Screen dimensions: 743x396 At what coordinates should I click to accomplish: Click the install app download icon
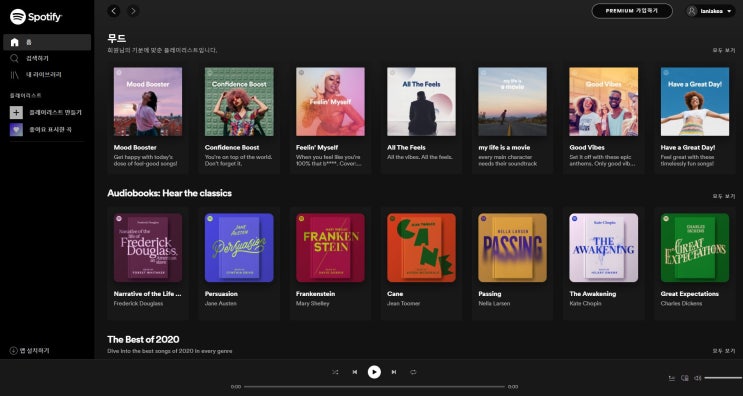pyautogui.click(x=14, y=351)
